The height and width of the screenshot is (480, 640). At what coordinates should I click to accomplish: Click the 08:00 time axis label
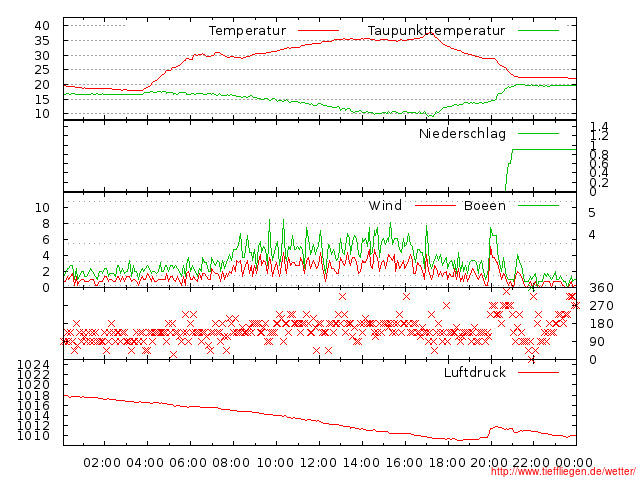click(x=231, y=463)
